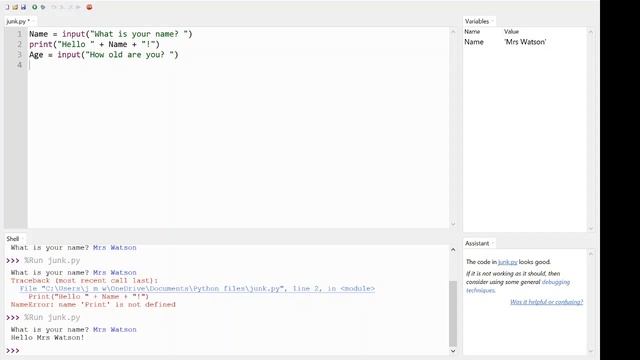This screenshot has width=640, height=360.
Task: Click the NameError message in Shell
Action: [x=93, y=304]
